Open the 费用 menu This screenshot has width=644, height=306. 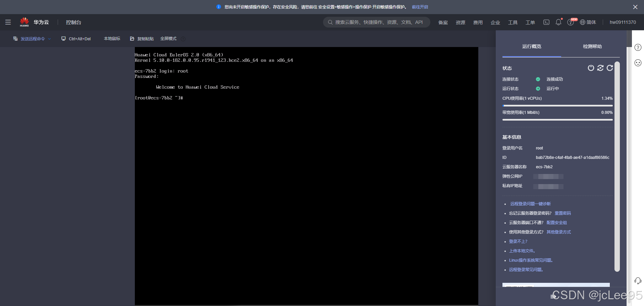(478, 23)
